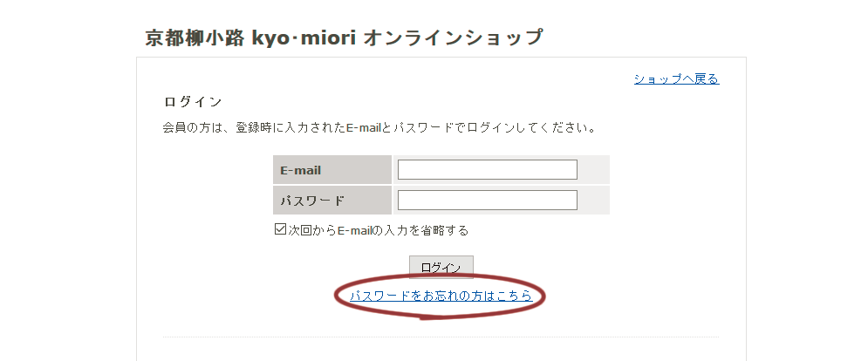Submit with the ログイン button
868x361 pixels.
point(441,268)
